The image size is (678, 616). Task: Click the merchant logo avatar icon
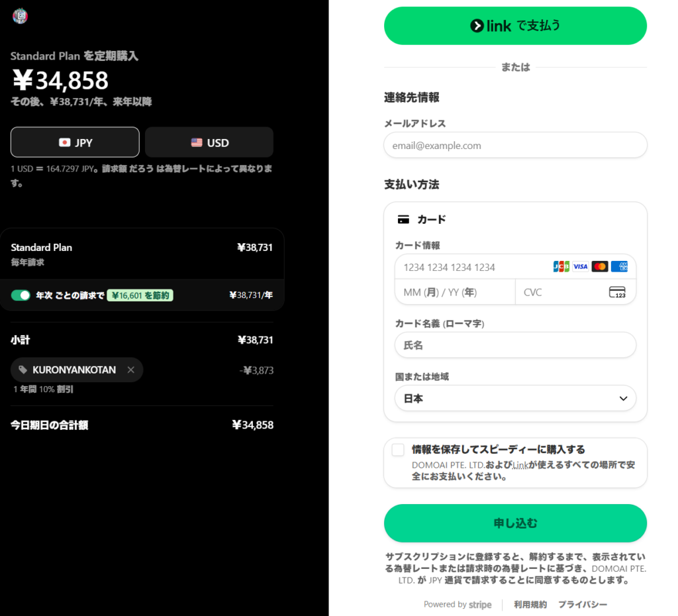[x=20, y=17]
